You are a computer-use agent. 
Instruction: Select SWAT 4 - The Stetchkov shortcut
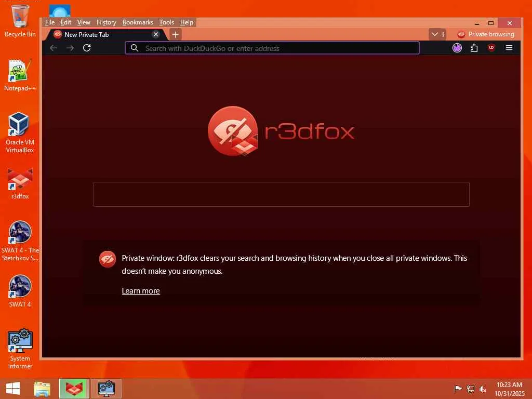20,241
